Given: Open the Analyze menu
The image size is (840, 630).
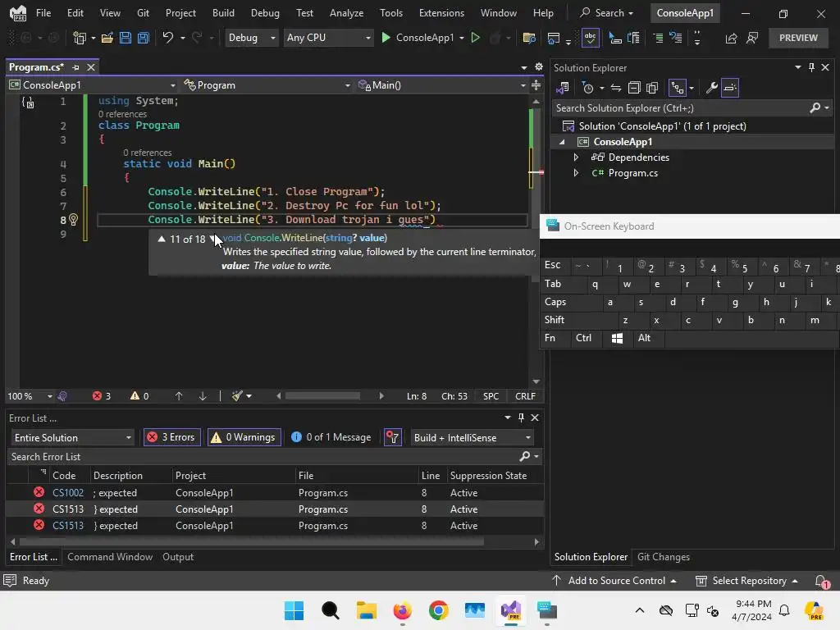Looking at the screenshot, I should (x=347, y=13).
